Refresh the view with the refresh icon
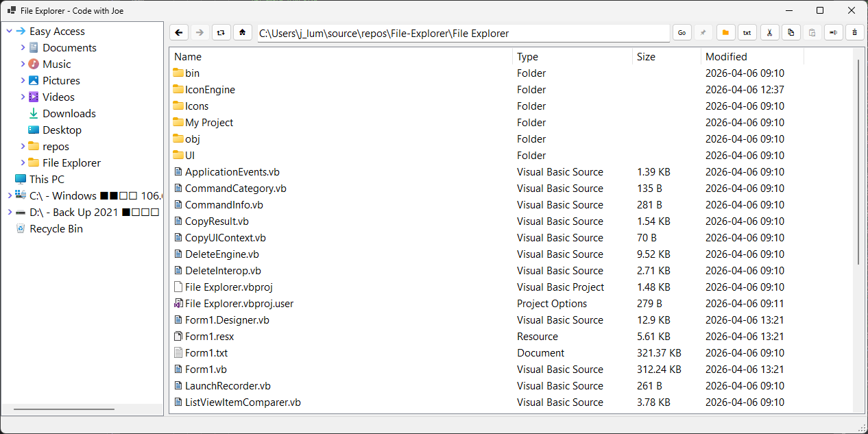This screenshot has height=434, width=868. point(221,32)
